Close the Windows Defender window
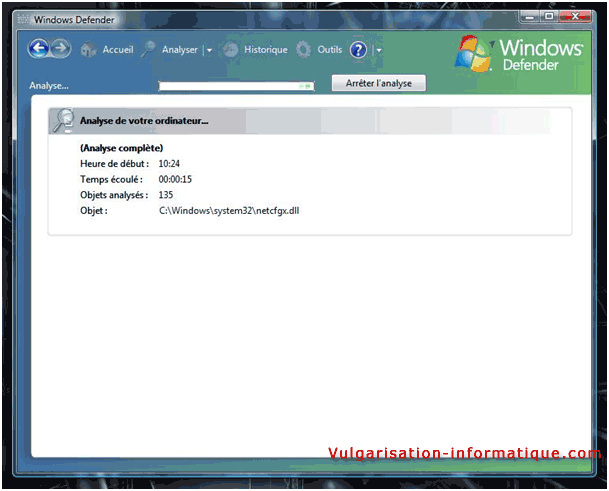Image resolution: width=609 pixels, height=491 pixels. (x=575, y=16)
